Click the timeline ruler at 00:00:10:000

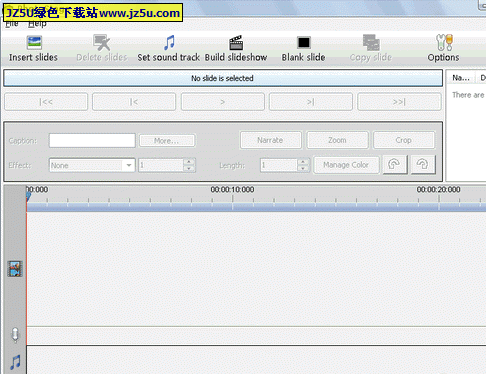(232, 198)
